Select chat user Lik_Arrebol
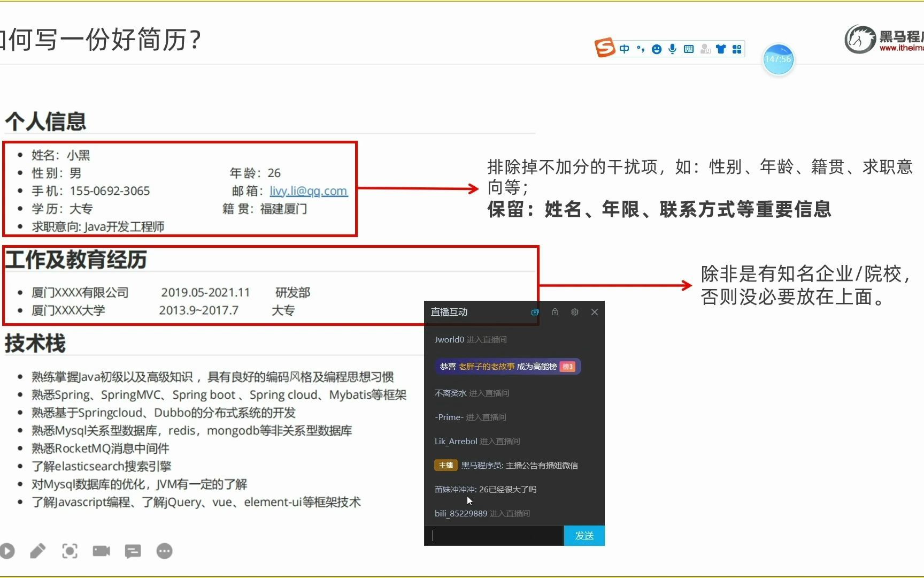Viewport: 924px width, 578px height. click(x=456, y=441)
